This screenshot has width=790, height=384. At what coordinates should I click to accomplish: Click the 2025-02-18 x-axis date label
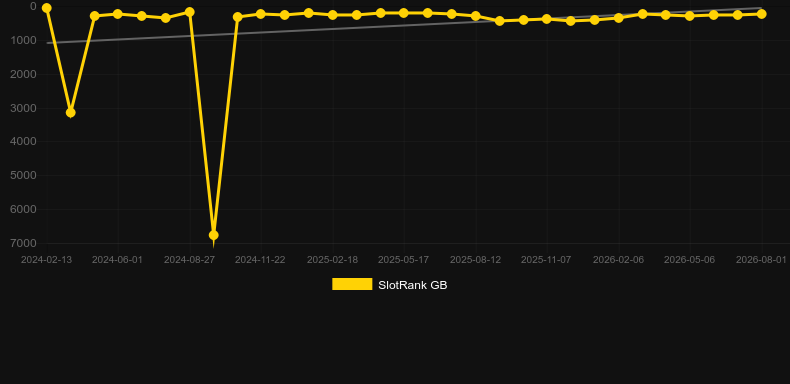tap(333, 260)
